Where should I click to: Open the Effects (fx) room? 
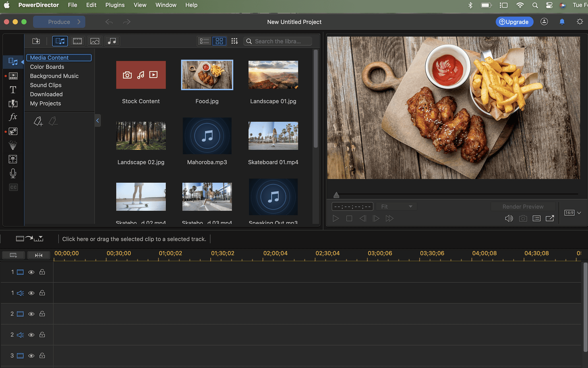coord(13,117)
